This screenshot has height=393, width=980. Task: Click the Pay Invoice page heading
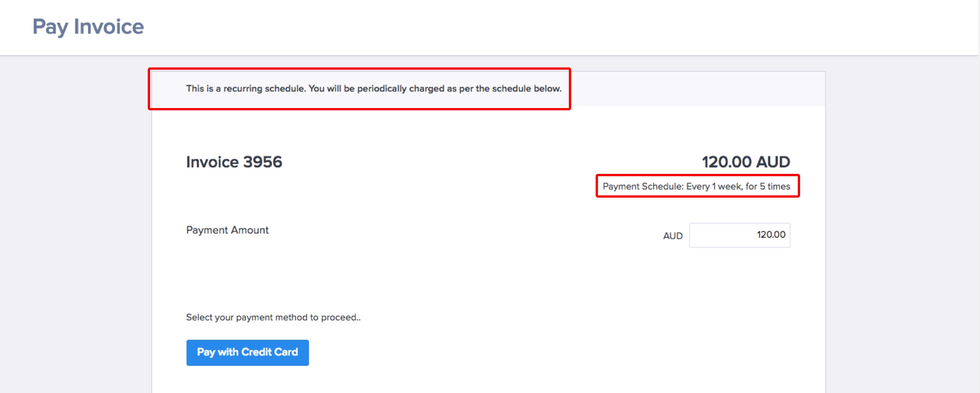(88, 27)
